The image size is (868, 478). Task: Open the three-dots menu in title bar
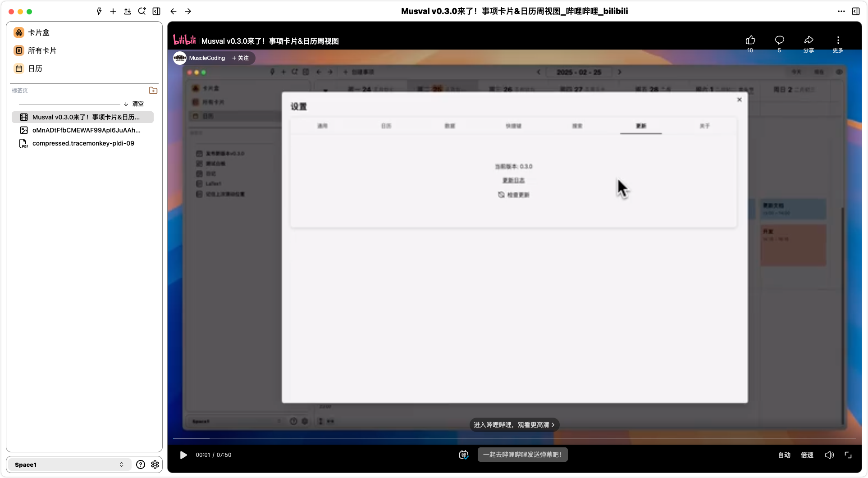pyautogui.click(x=841, y=11)
